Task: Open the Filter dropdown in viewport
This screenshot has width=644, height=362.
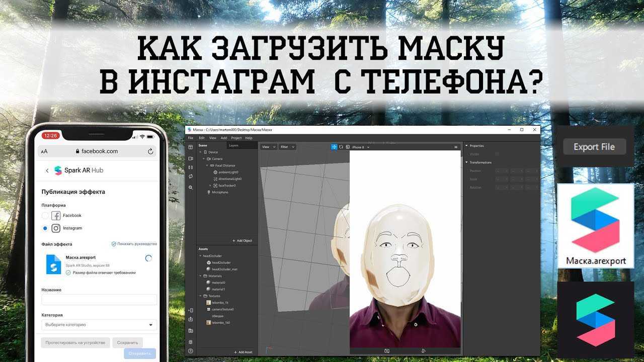Action: coord(287,147)
